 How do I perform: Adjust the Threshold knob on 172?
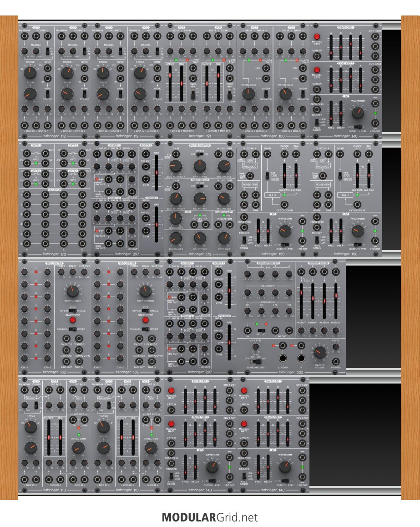176,238
